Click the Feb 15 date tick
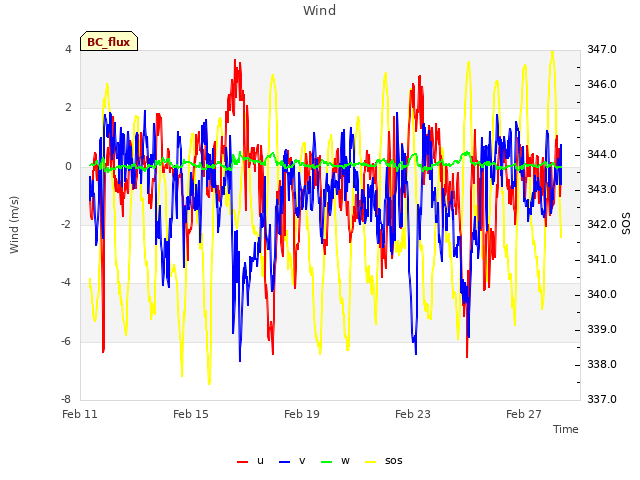 pos(191,414)
